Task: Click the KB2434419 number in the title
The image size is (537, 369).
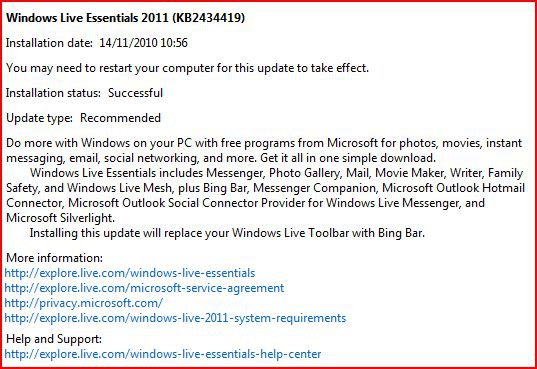Action: [209, 18]
